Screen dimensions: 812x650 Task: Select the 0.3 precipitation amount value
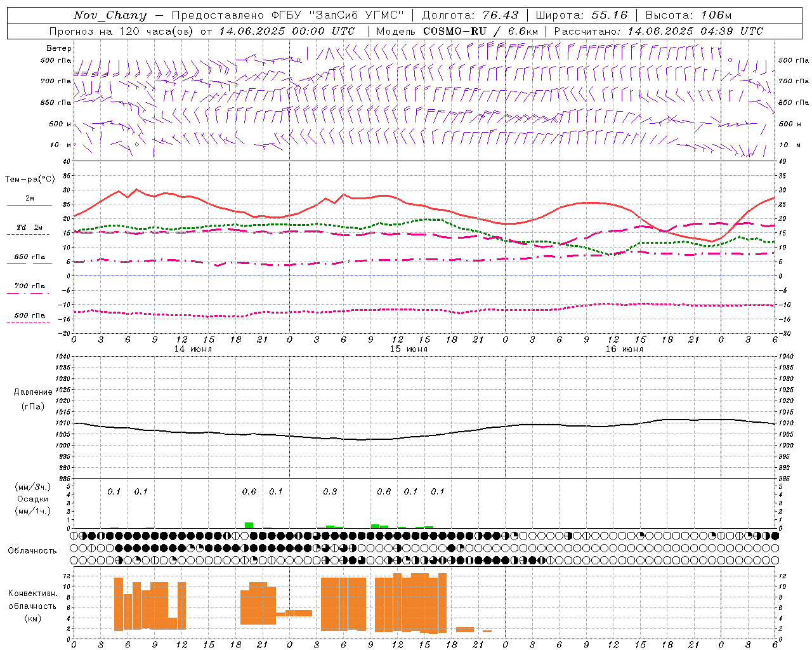click(330, 492)
